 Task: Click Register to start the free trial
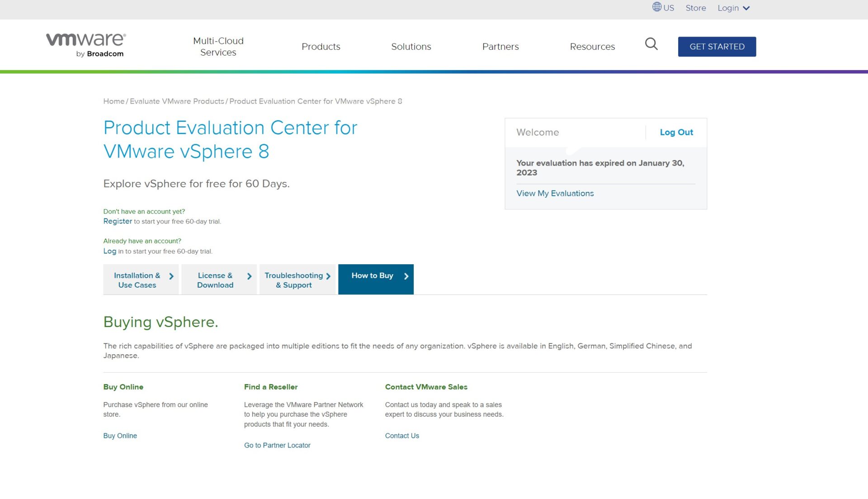coord(118,221)
